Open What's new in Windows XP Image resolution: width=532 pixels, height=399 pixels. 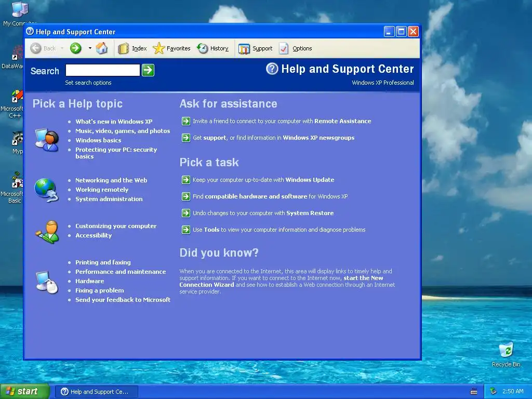coord(114,122)
